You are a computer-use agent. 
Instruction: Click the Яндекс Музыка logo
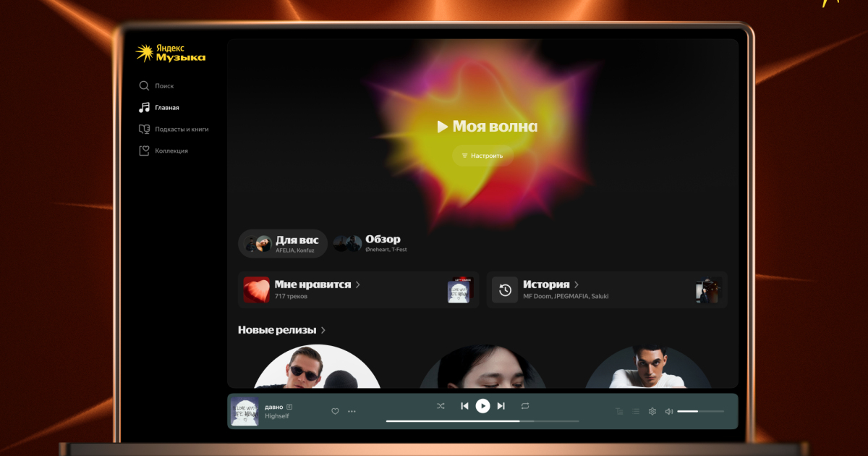[x=171, y=53]
